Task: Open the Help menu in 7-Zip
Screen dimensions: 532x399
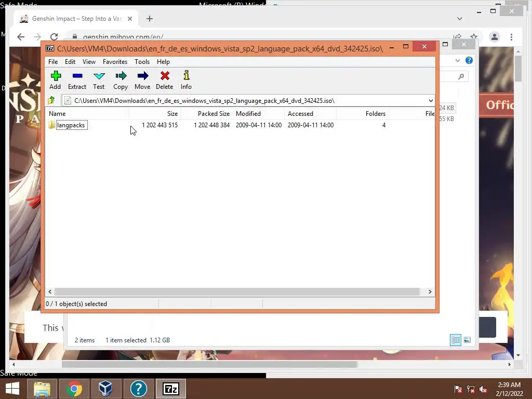Action: pos(163,62)
